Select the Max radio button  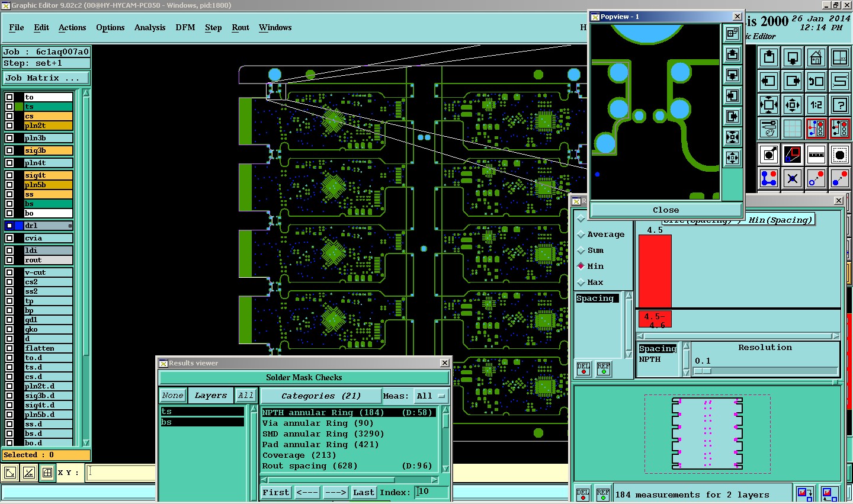581,283
